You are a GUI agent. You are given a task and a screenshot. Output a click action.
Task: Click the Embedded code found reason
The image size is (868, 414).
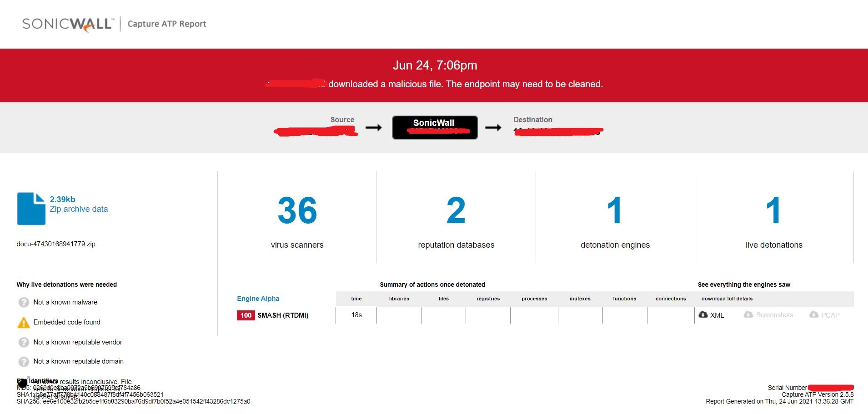[x=67, y=322]
